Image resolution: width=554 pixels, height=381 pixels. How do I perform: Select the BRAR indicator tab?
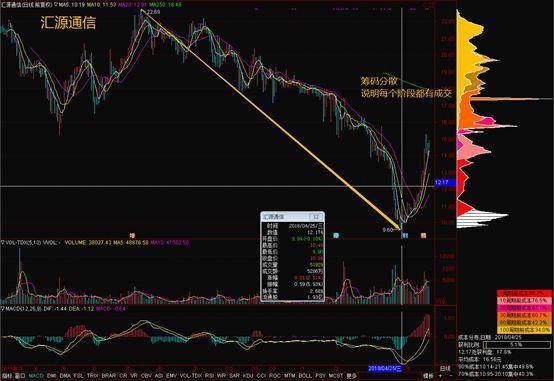click(108, 376)
